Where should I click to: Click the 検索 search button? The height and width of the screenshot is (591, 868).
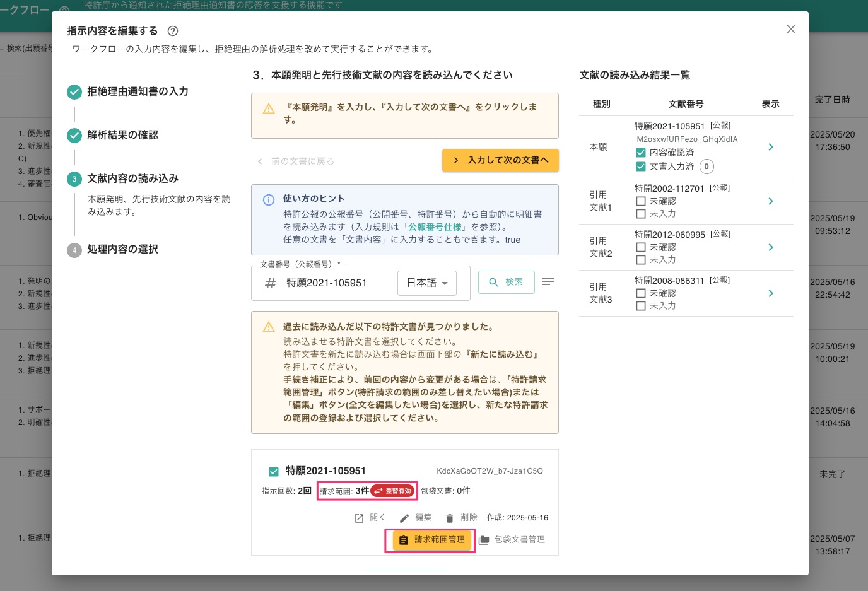pyautogui.click(x=506, y=282)
